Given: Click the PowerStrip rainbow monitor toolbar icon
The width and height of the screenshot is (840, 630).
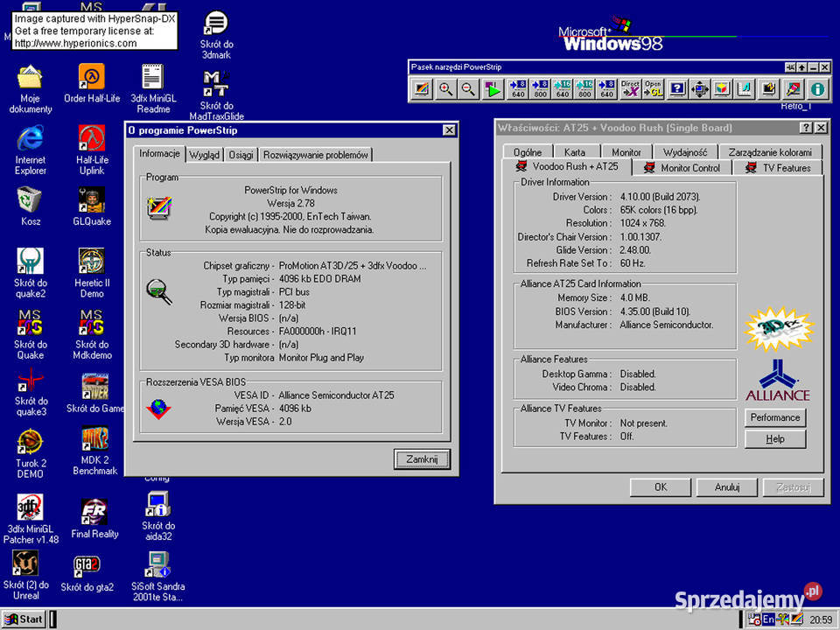Looking at the screenshot, I should click(422, 89).
